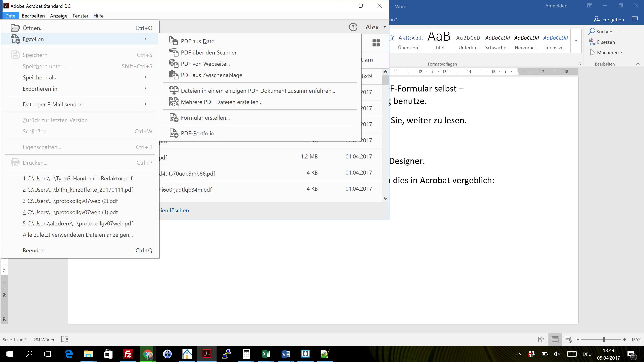644x362 pixels.
Task: Select Word web layout view icon
Action: [x=568, y=339]
